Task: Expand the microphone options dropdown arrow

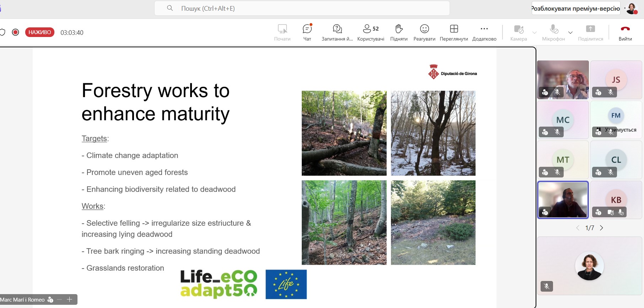Action: tap(570, 33)
